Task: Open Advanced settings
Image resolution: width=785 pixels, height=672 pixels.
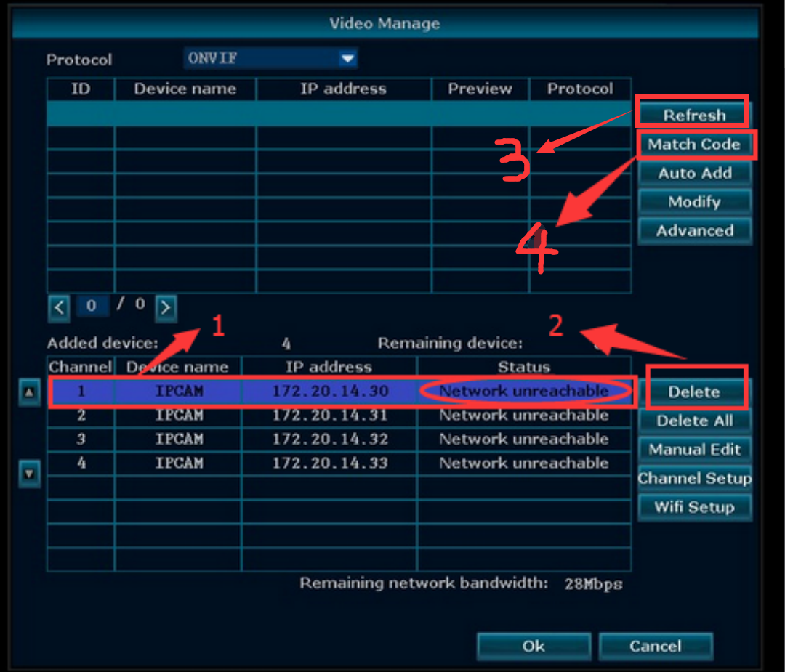Action: coord(695,231)
